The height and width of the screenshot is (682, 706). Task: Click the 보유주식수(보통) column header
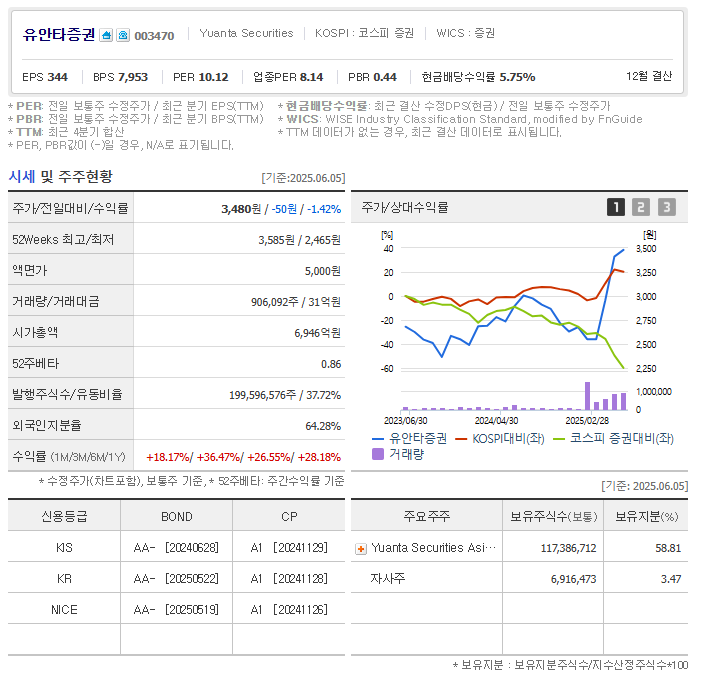553,517
